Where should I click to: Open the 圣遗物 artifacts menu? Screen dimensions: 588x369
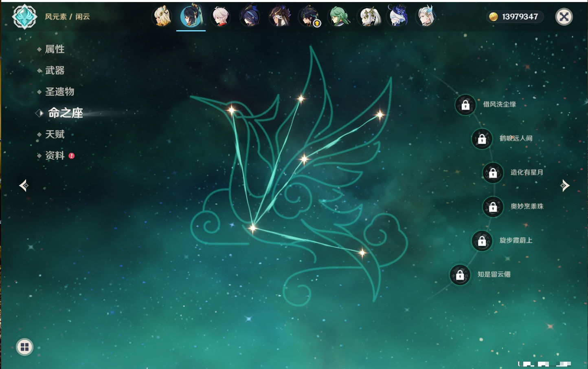click(x=59, y=92)
